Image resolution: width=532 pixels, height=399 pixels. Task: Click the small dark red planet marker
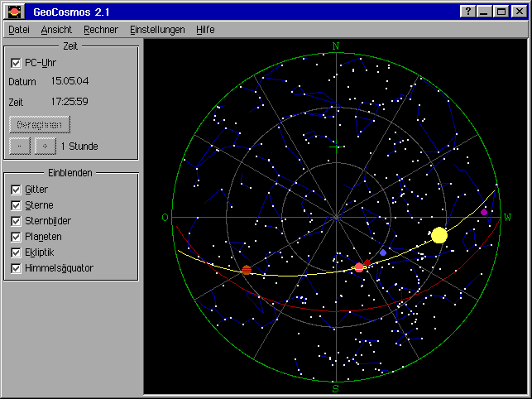coord(367,262)
